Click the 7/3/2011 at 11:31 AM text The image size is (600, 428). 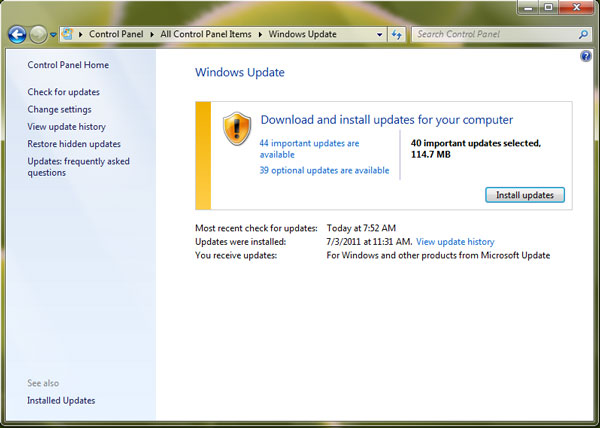[x=369, y=242]
